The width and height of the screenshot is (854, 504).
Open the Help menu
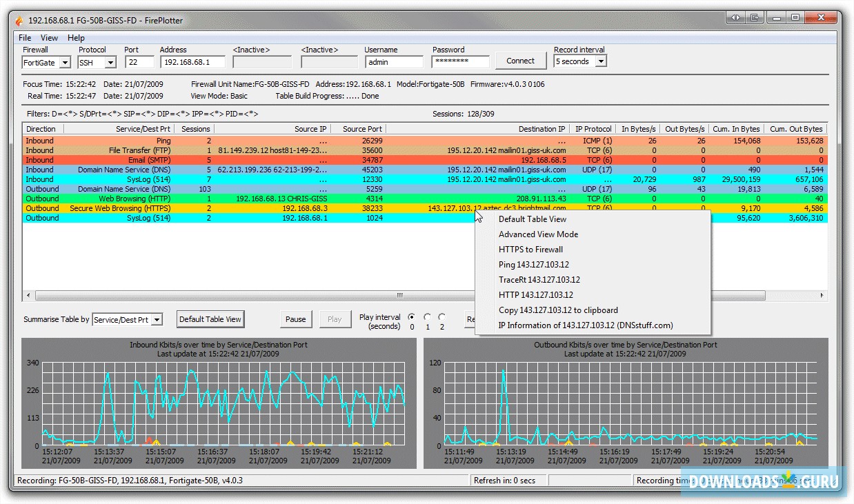(76, 38)
